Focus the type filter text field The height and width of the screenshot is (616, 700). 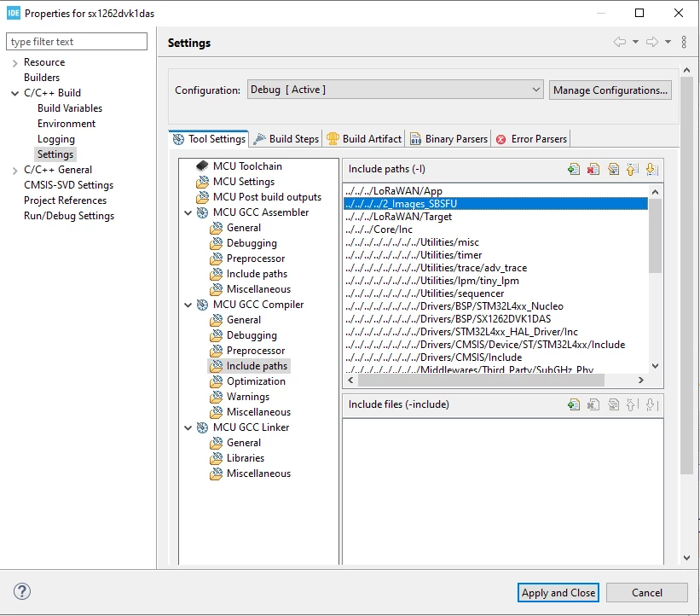[77, 42]
